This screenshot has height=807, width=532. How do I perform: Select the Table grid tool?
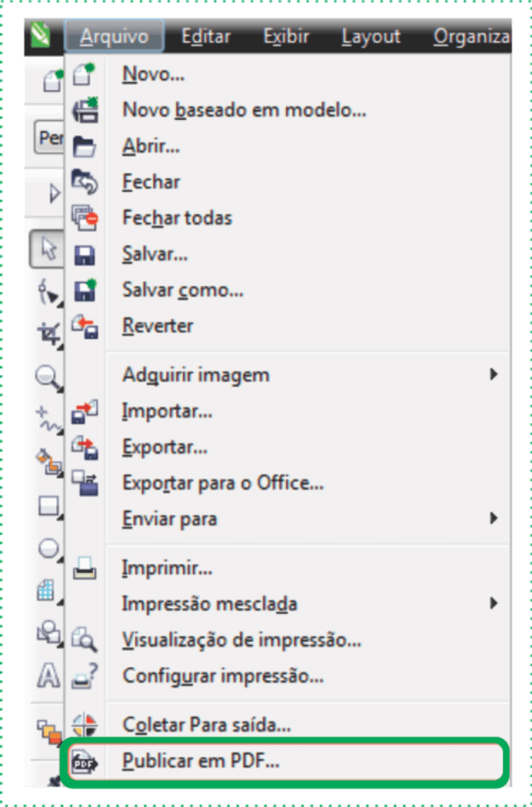click(x=49, y=591)
